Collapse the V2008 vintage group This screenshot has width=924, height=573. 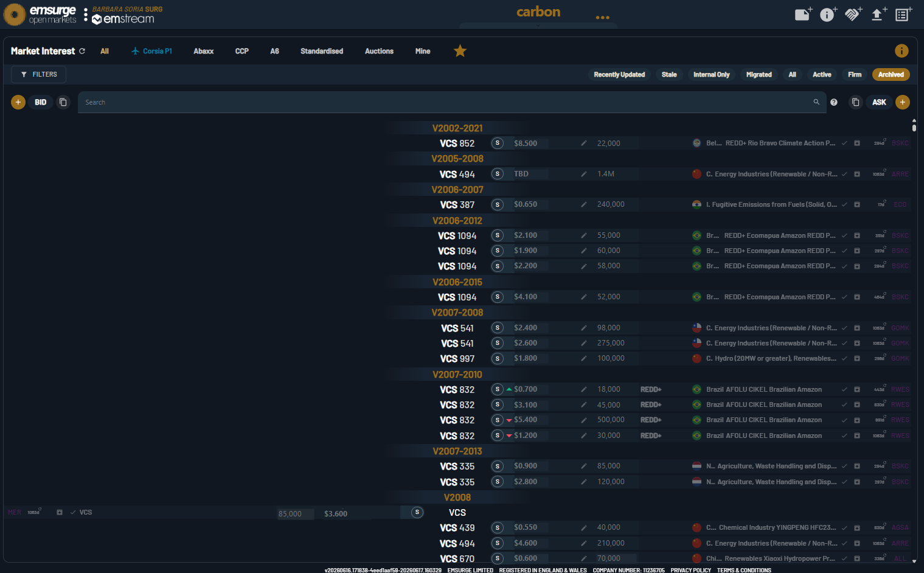coord(457,498)
